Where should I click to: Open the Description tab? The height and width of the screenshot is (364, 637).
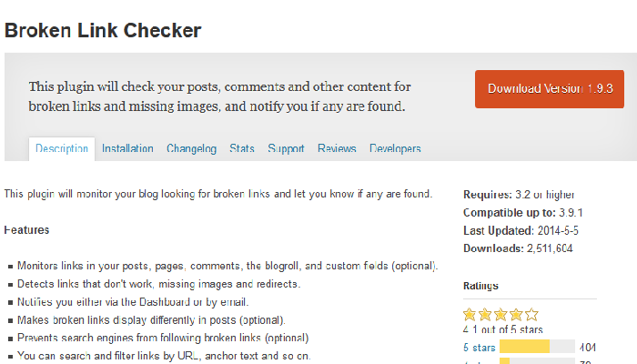(x=62, y=148)
